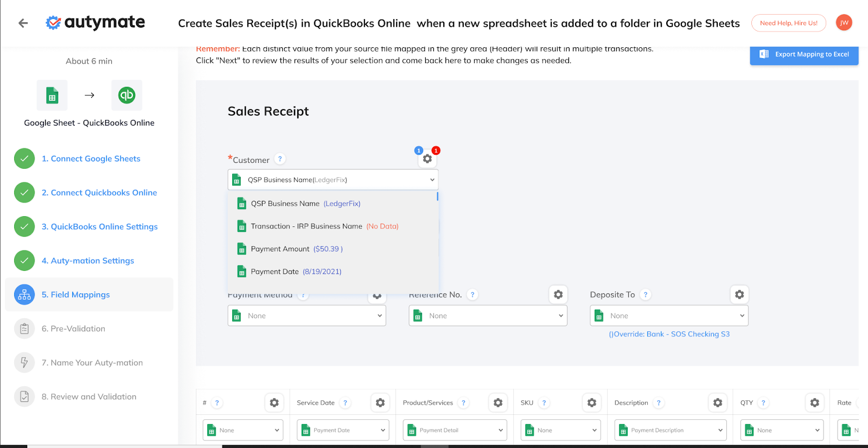Open the Deposite To None dropdown
This screenshot has height=448, width=868.
(669, 316)
